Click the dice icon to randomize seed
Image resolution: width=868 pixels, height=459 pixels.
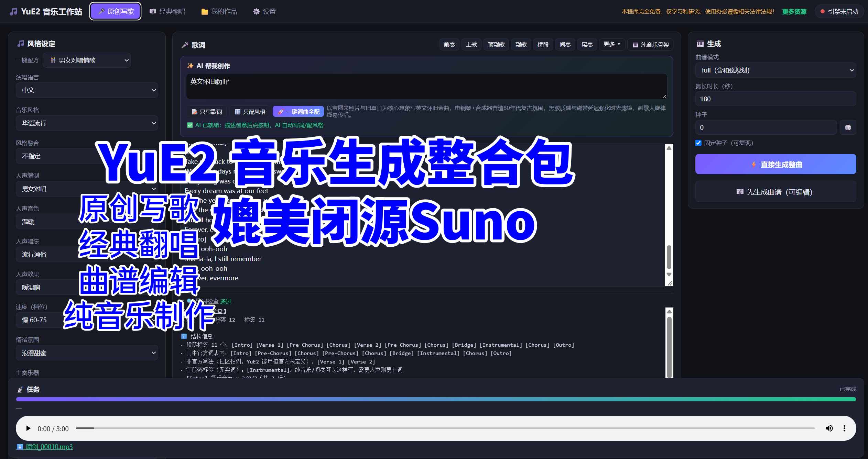(x=848, y=127)
